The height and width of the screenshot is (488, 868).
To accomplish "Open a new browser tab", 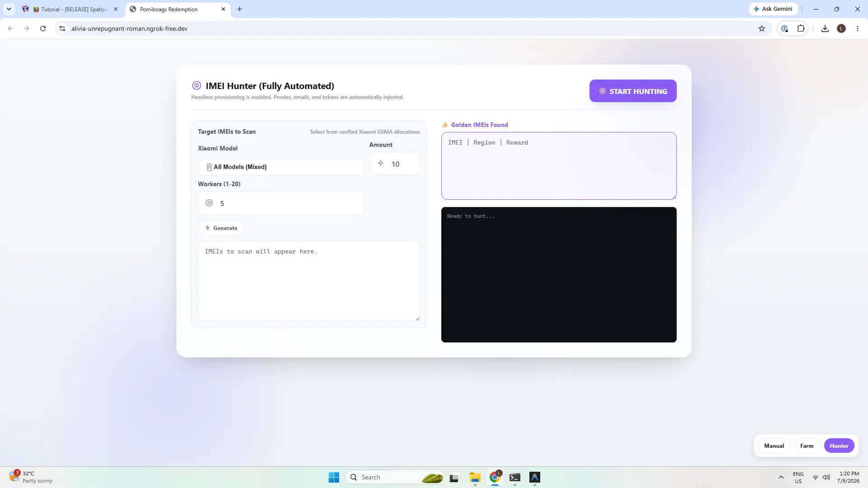I will tap(240, 9).
